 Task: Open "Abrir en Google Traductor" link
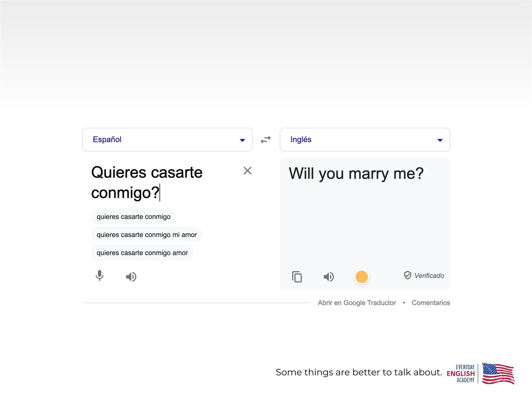[357, 303]
